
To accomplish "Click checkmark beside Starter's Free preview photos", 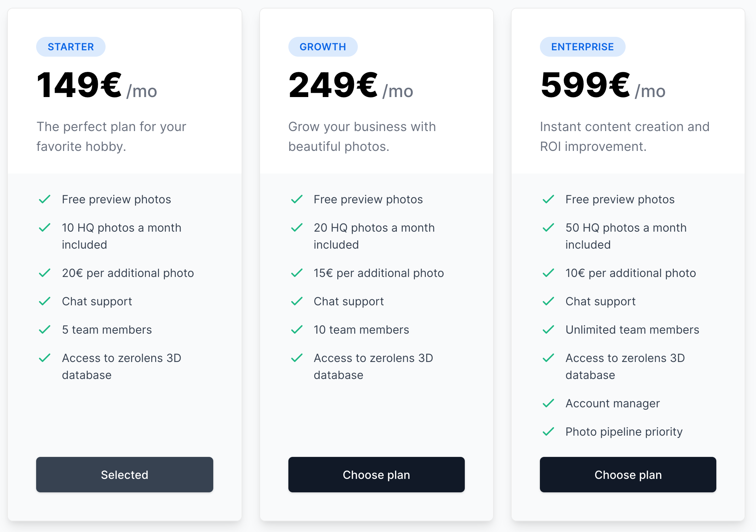I will pos(45,199).
